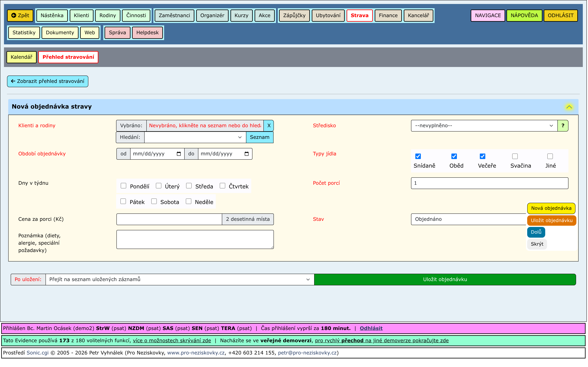Open the Po uložení action dropdown

(x=180, y=280)
